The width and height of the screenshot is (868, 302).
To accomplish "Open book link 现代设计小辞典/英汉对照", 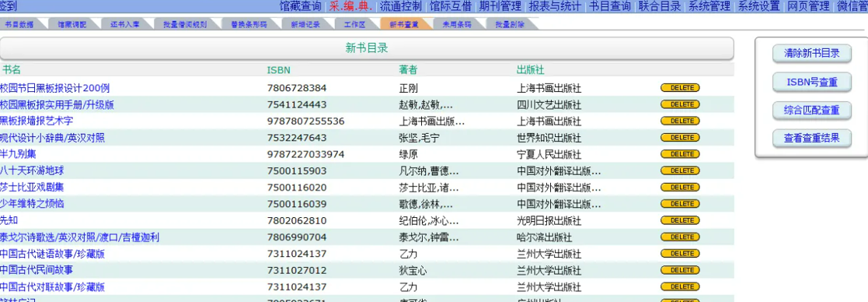I will (x=53, y=138).
